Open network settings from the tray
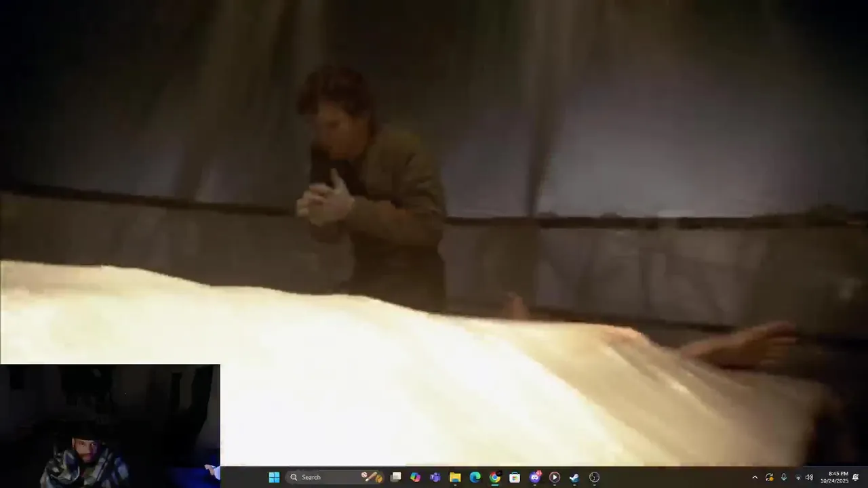 797,477
